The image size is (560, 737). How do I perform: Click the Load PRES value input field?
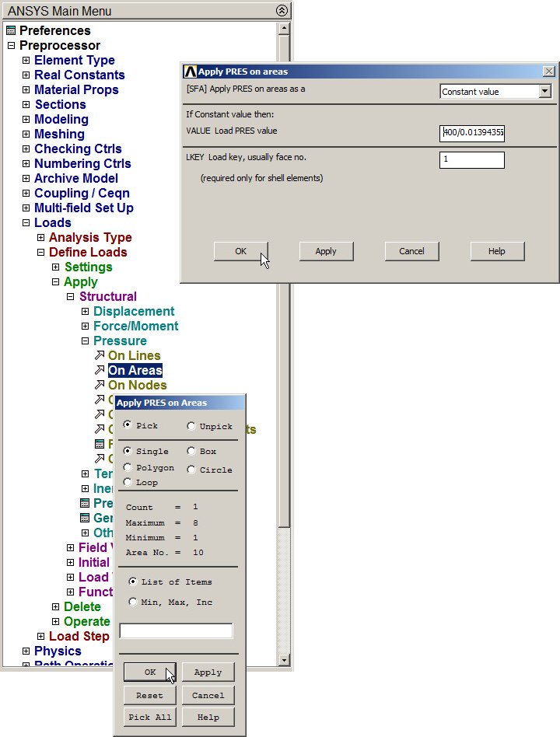click(472, 133)
